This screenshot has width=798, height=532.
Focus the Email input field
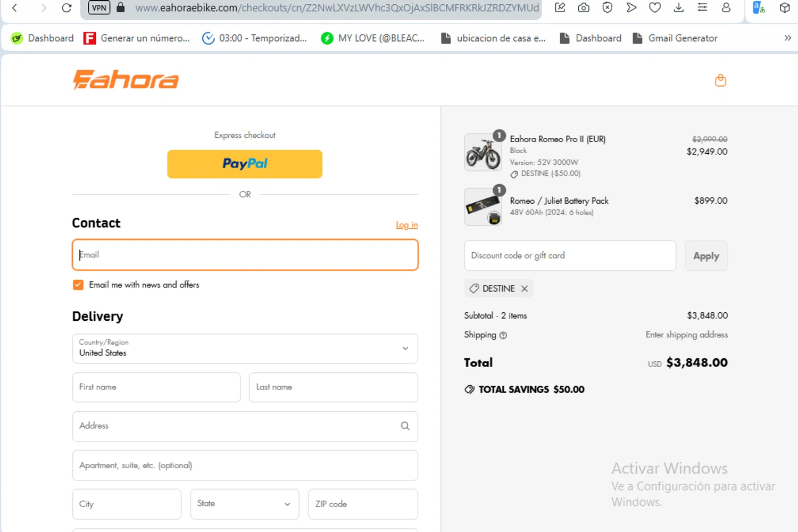pos(245,255)
